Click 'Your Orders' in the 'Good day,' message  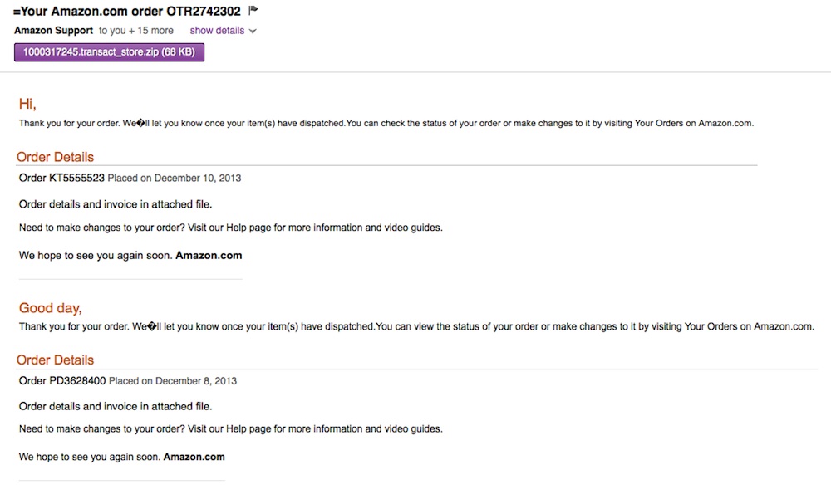tap(713, 326)
